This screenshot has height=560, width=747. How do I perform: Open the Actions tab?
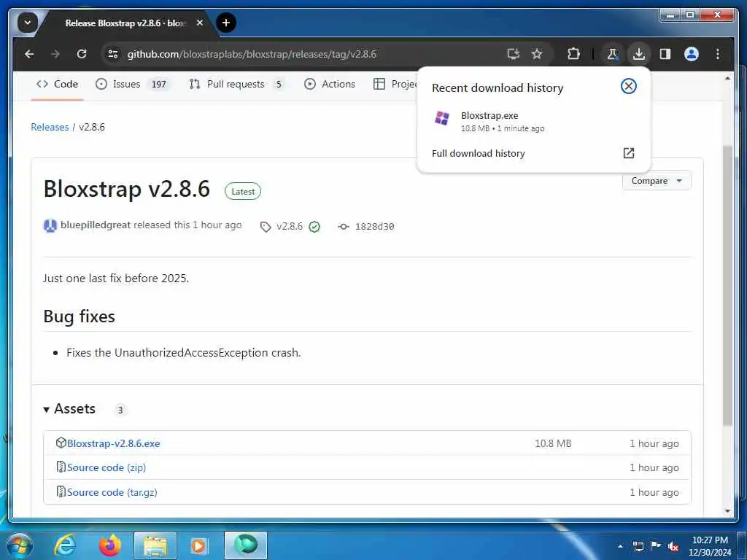(x=330, y=85)
